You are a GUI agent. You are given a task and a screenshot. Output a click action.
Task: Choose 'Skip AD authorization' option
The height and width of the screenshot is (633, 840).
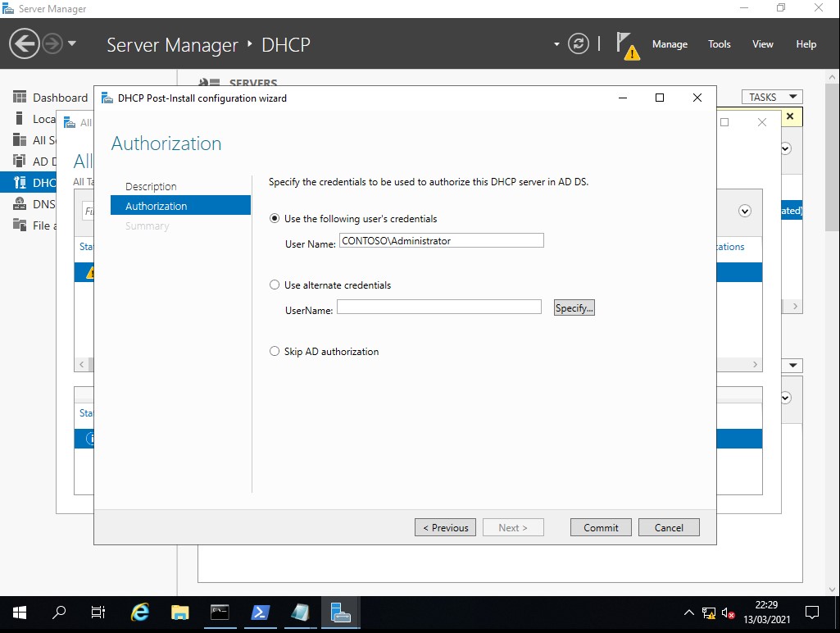[x=275, y=352]
